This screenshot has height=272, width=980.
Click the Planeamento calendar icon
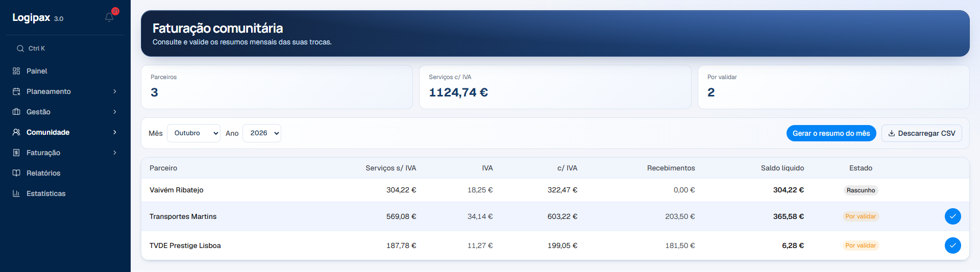[x=16, y=91]
